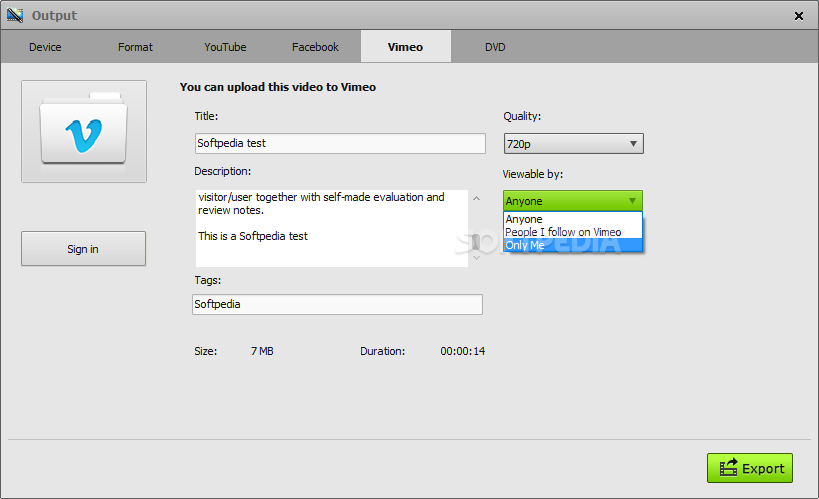Open the Quality 720p dropdown

pos(574,144)
